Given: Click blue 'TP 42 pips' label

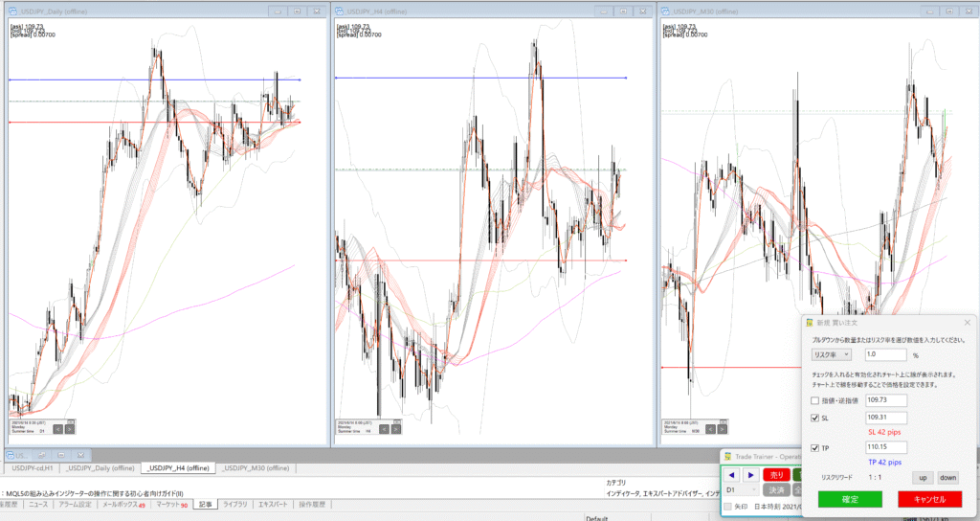Looking at the screenshot, I should click(x=884, y=463).
